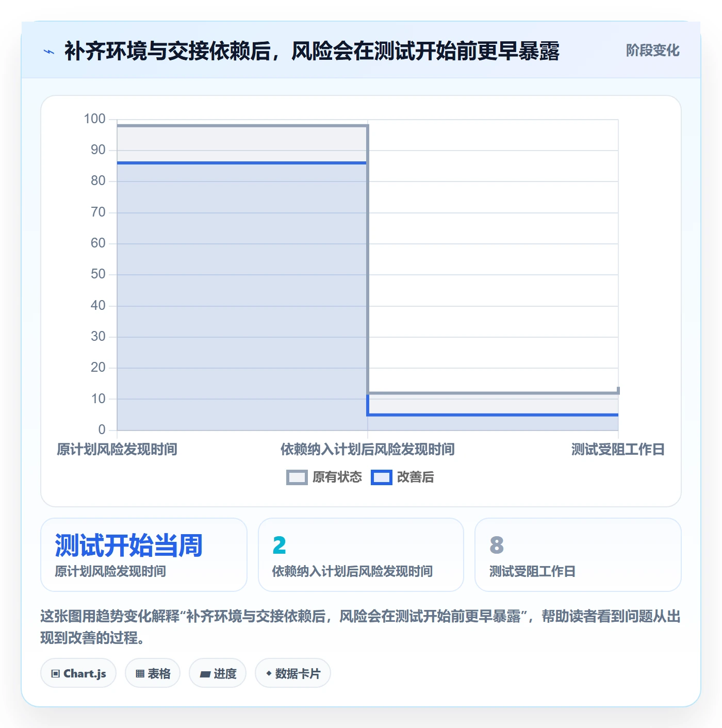This screenshot has height=728, width=722.
Task: Click the blue 改善后 legend swatch
Action: click(382, 477)
